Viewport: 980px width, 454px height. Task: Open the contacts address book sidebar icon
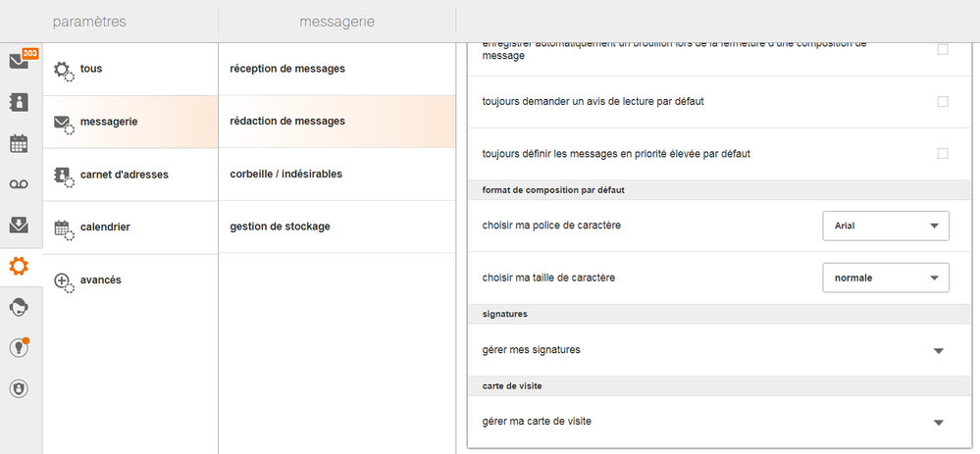[19, 102]
